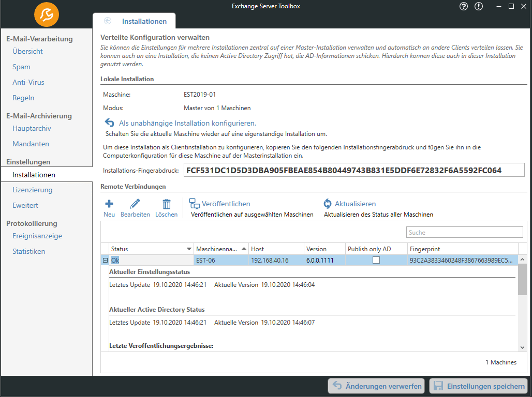Go back using the Installationen tab arrow

[108, 21]
